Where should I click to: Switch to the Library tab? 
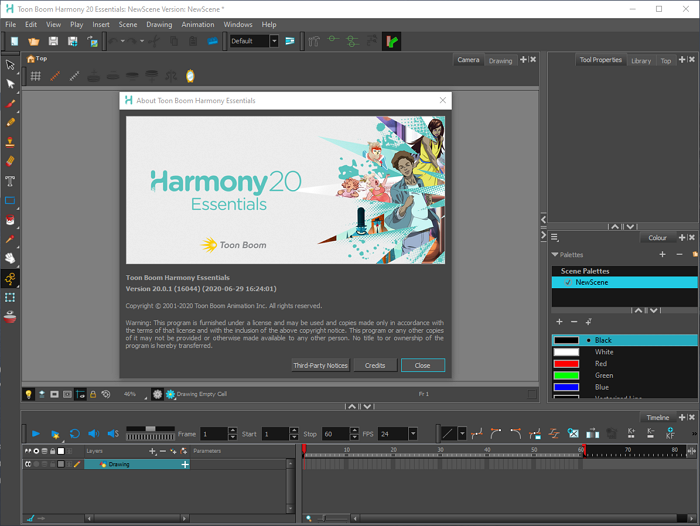click(x=641, y=61)
